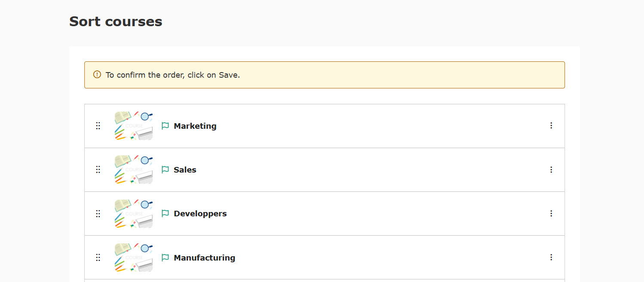Select the Manufacturing course thumbnail
This screenshot has height=282, width=644.
(x=134, y=258)
